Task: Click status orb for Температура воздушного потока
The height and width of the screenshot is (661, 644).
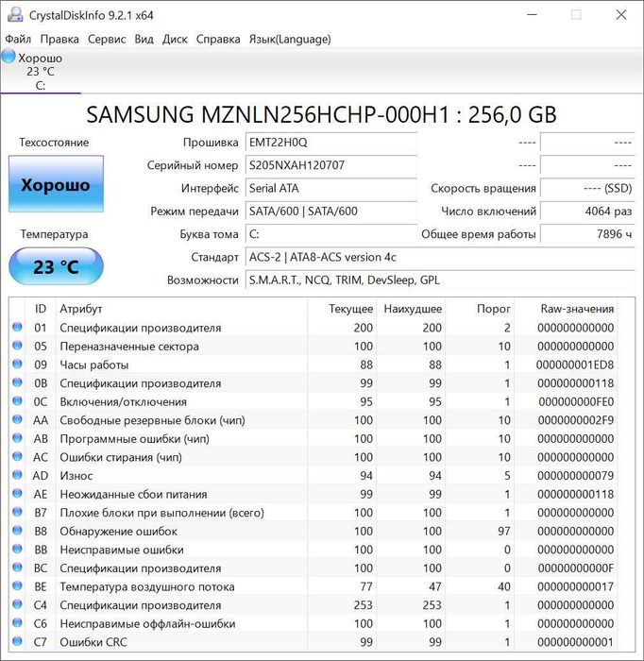Action: pos(17,586)
